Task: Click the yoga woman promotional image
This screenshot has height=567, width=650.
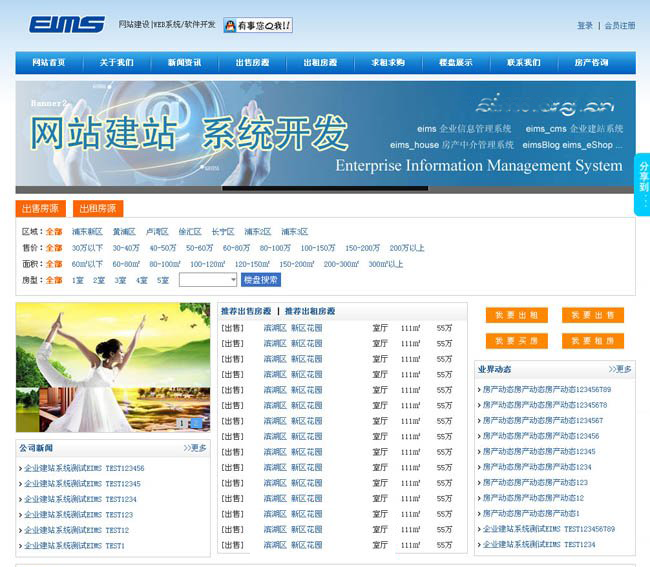Action: pos(112,367)
